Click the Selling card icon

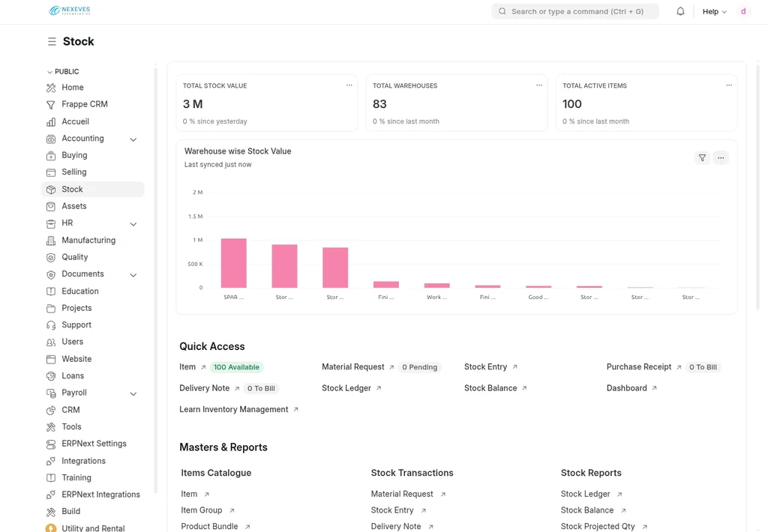pyautogui.click(x=51, y=172)
